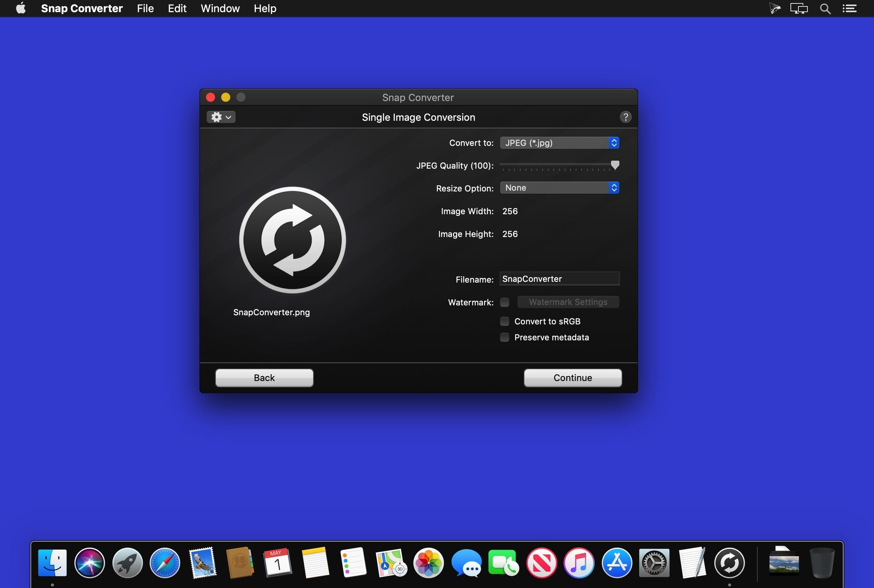
Task: Open the gear settings dropdown
Action: point(221,117)
